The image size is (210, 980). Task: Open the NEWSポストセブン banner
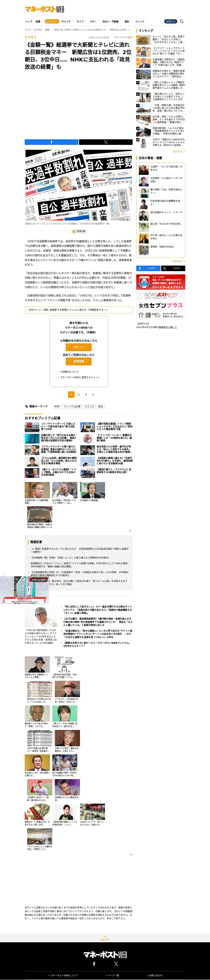pos(161,296)
